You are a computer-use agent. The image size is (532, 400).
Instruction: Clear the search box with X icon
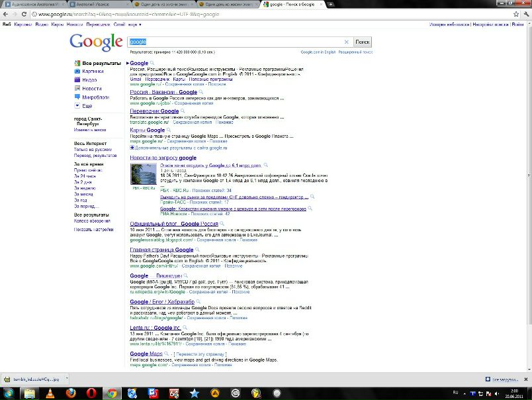[x=345, y=42]
